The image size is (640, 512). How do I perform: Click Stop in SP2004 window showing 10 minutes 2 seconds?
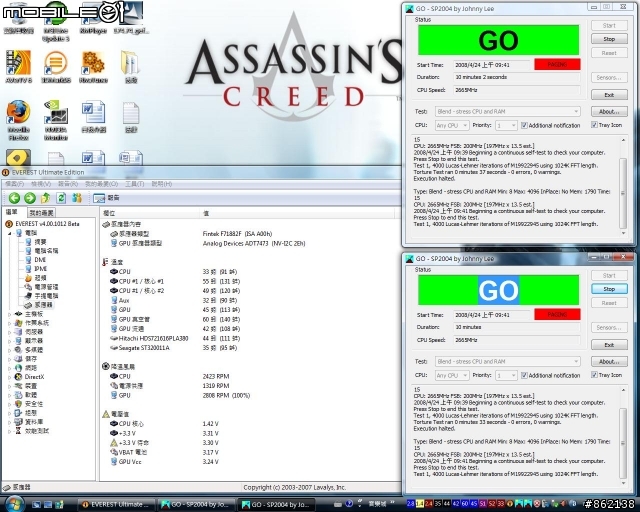tap(609, 39)
